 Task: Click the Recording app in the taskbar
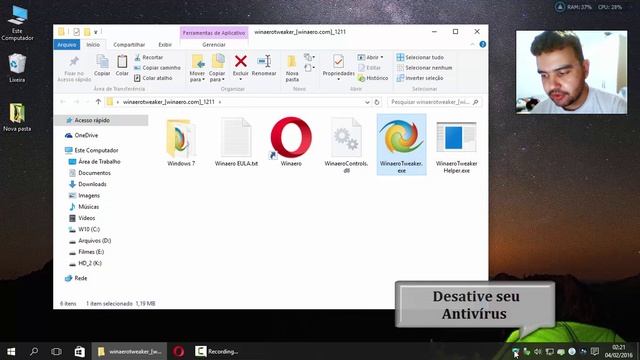tap(217, 351)
